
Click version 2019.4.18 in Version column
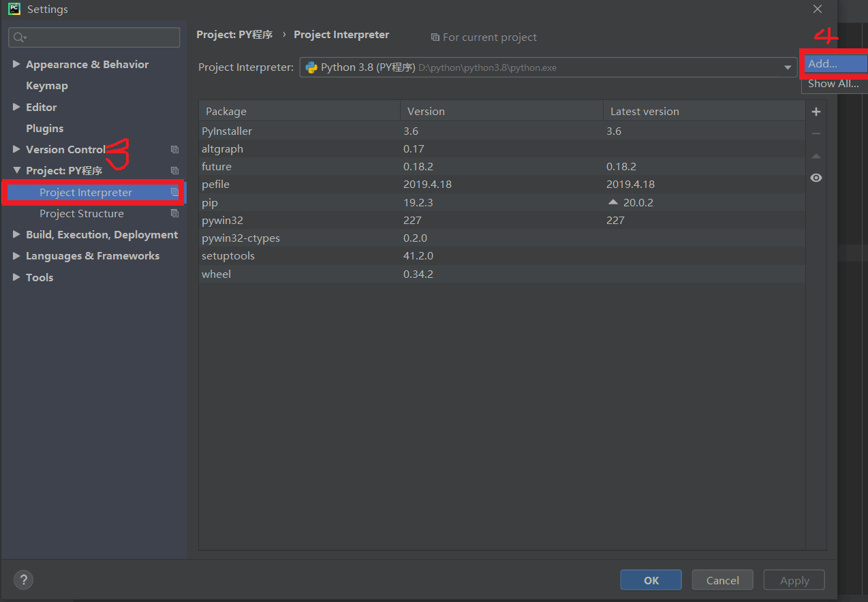coord(427,185)
